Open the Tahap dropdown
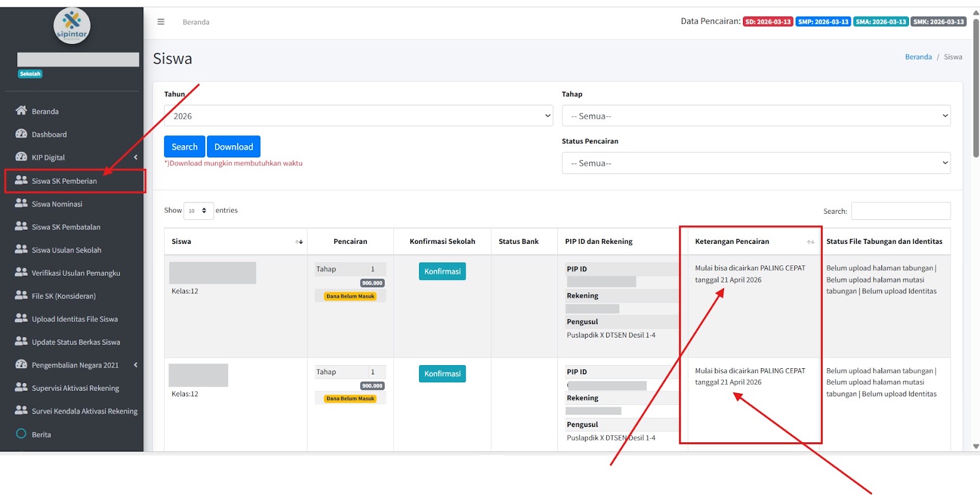The width and height of the screenshot is (980, 495). pyautogui.click(x=756, y=116)
